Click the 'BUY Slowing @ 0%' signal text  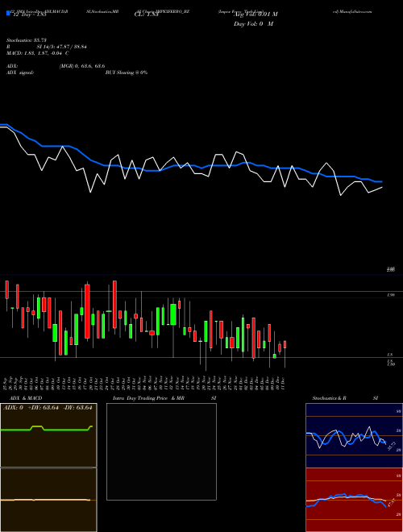click(x=127, y=73)
